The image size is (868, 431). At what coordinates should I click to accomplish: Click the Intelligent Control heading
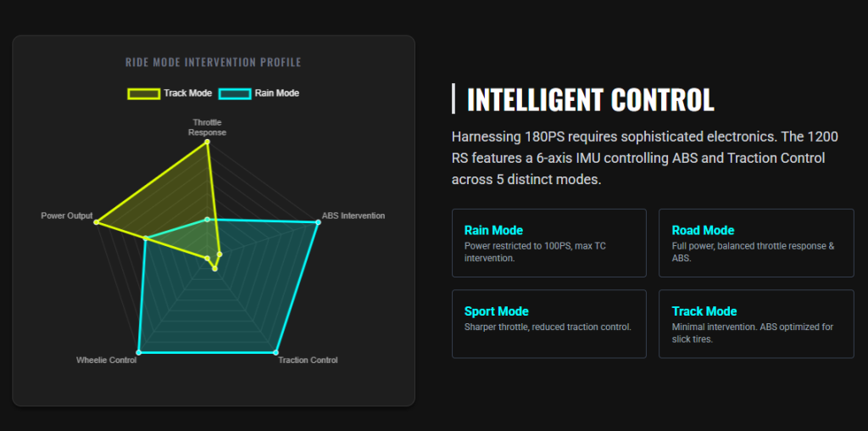[590, 99]
